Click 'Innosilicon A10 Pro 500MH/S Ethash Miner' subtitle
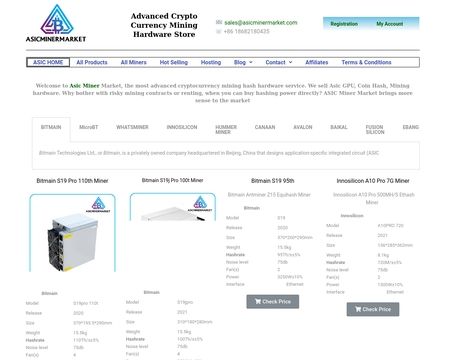 [373, 198]
